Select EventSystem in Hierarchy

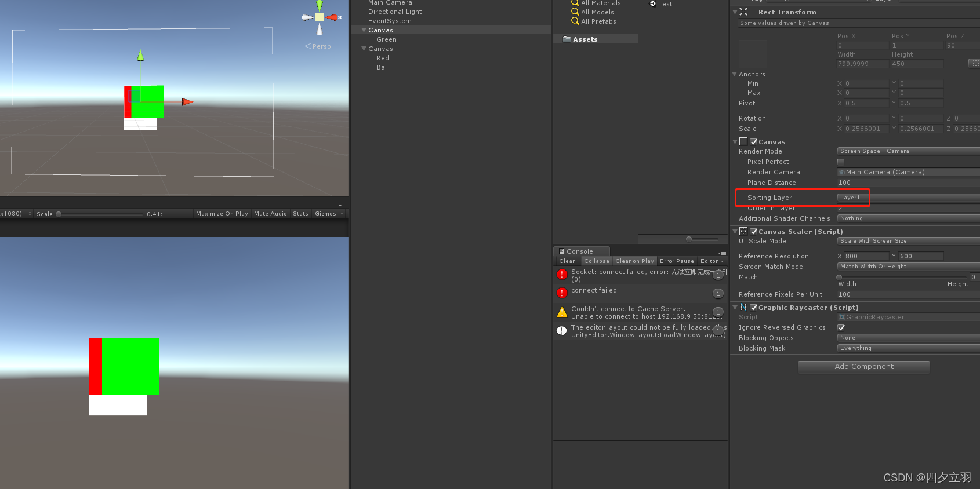pyautogui.click(x=390, y=21)
